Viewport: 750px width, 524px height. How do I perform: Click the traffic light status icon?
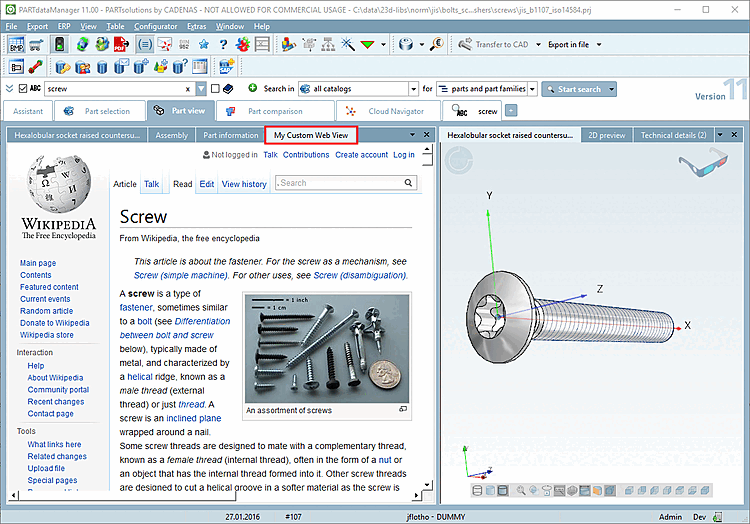pos(58,45)
